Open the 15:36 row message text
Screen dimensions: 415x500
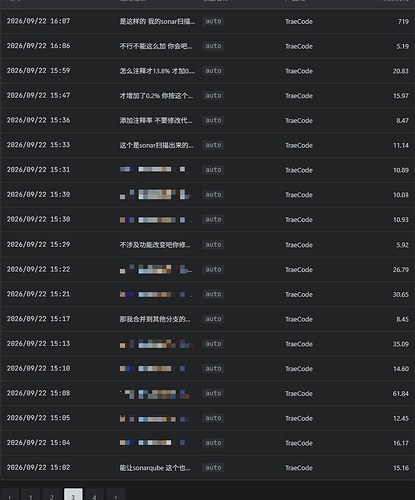156,120
